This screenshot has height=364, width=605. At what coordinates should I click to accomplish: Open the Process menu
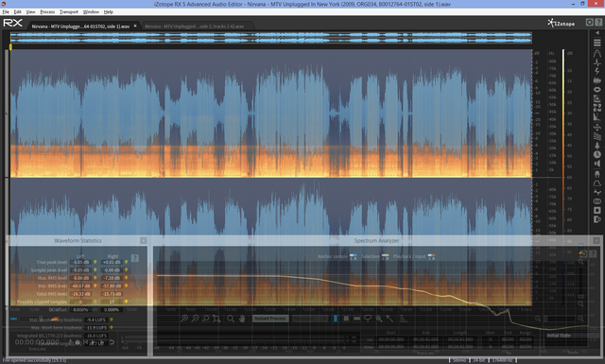[x=47, y=12]
